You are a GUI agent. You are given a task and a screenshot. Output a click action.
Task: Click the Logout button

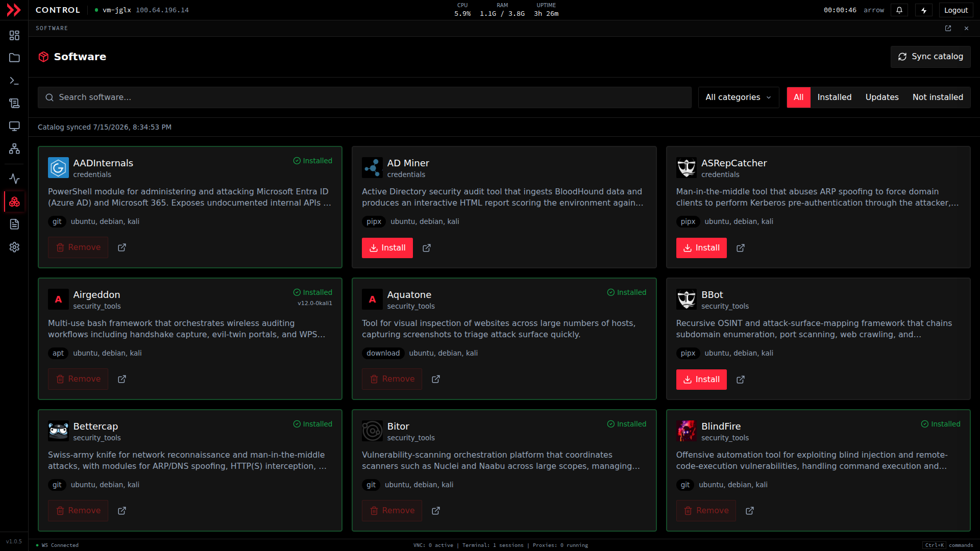pos(955,10)
